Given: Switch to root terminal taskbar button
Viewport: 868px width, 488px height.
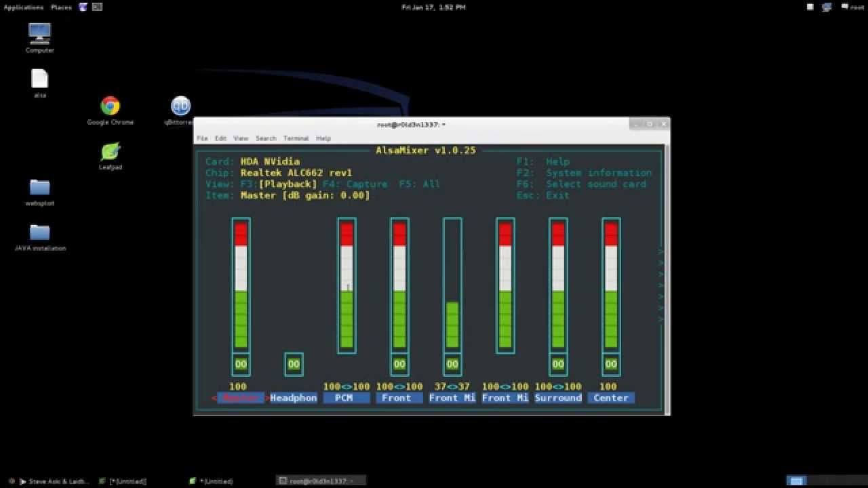Looking at the screenshot, I should point(321,481).
